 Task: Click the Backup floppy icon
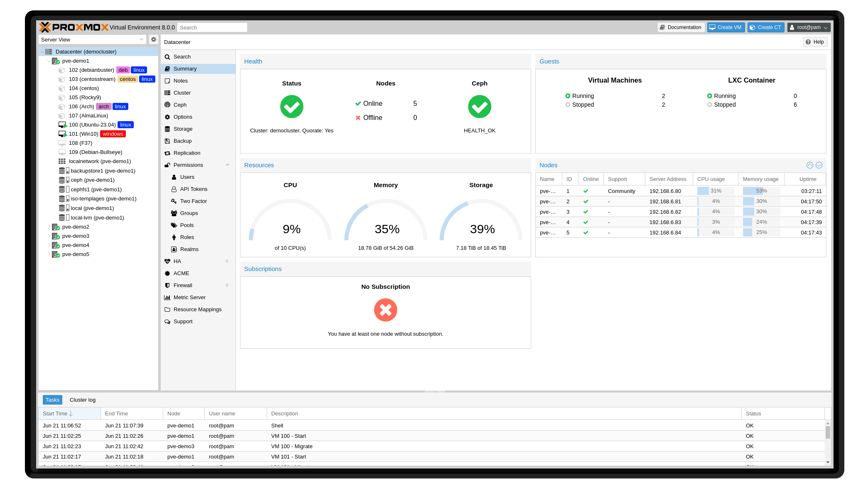click(167, 141)
